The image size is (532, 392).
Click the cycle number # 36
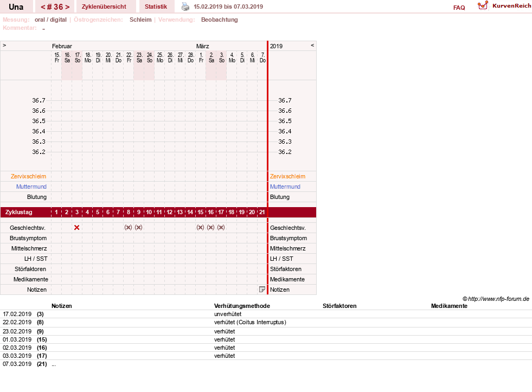[x=55, y=7]
